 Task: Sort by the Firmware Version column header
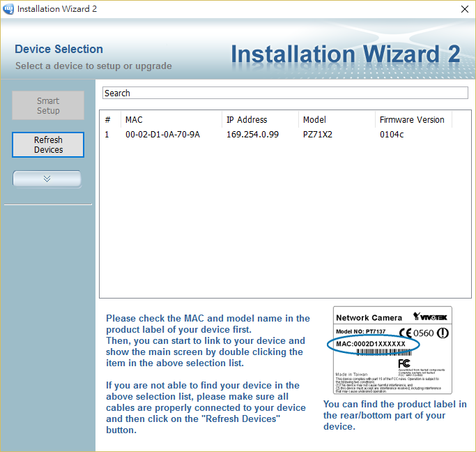[x=413, y=120]
